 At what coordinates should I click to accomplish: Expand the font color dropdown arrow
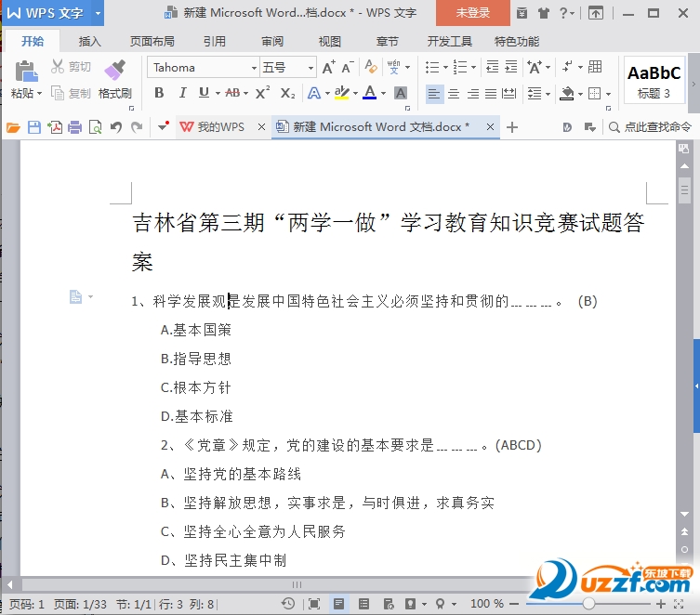(384, 93)
